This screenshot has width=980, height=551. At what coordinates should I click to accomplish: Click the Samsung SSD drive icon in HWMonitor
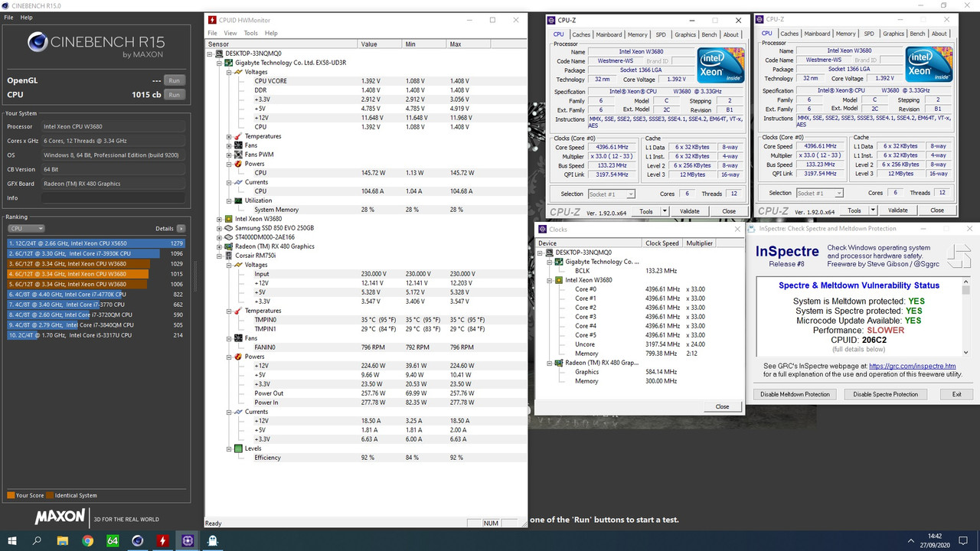230,228
